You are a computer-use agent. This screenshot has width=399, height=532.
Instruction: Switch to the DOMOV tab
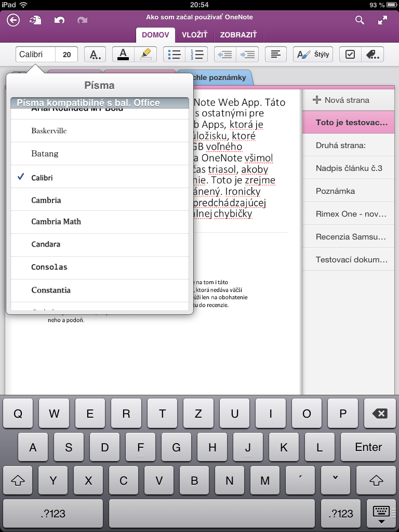(156, 35)
